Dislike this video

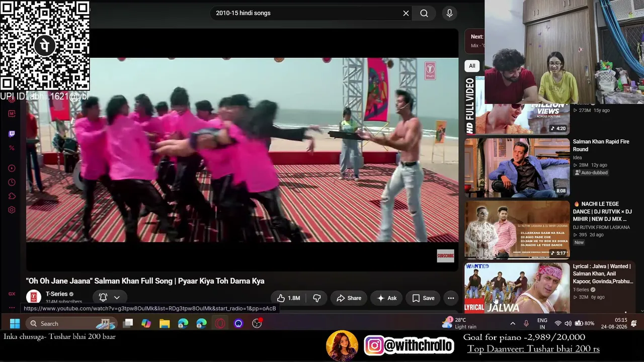[316, 298]
